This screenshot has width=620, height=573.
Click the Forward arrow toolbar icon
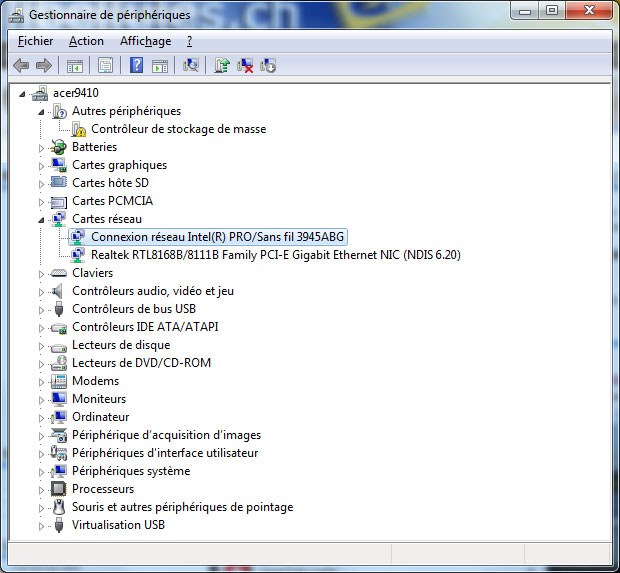pyautogui.click(x=43, y=65)
